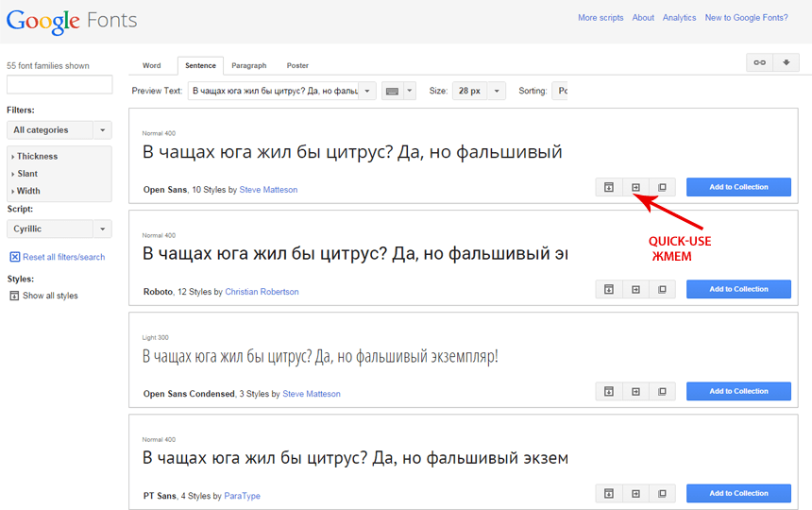The image size is (812, 510).
Task: Open the Steve Matteson link under Open Sans
Action: click(x=268, y=190)
